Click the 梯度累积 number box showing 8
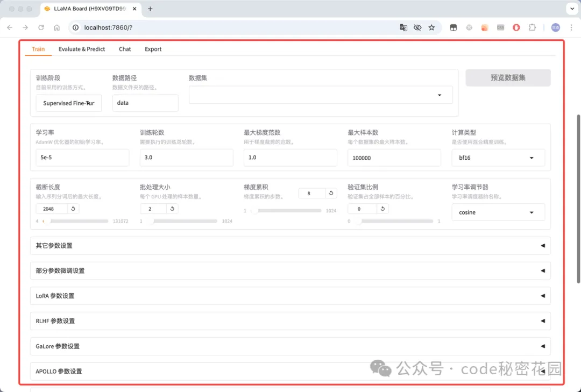The height and width of the screenshot is (392, 581). pyautogui.click(x=312, y=193)
